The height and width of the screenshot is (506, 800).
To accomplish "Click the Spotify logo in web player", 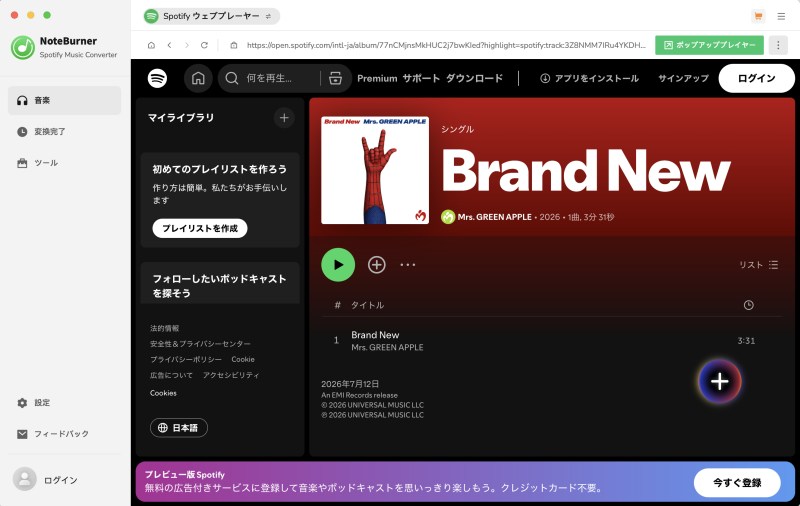I will click(x=157, y=78).
